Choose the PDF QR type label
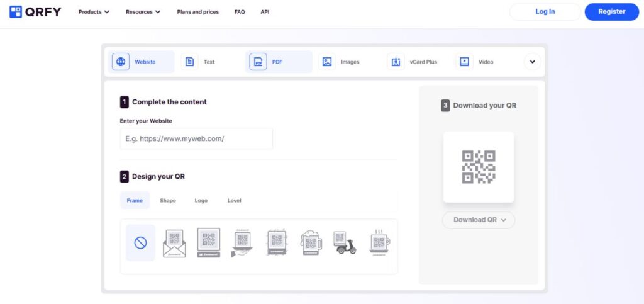Image resolution: width=644 pixels, height=304 pixels. point(277,62)
